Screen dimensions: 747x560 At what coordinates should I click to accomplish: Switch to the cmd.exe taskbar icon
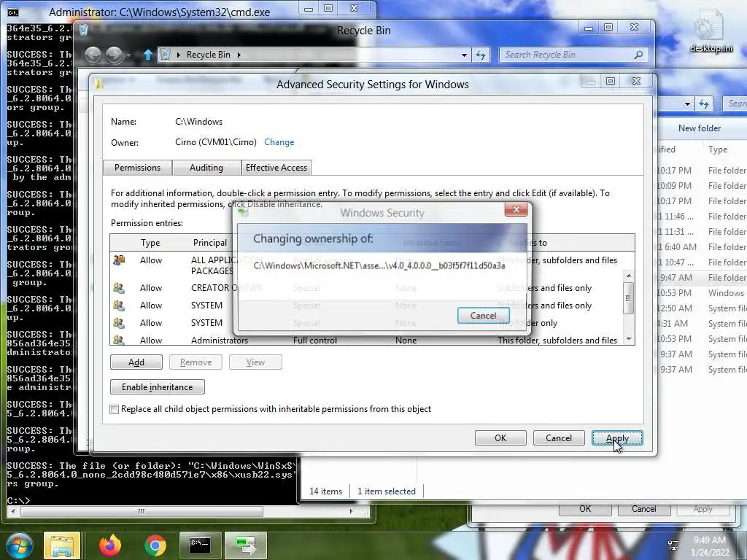tap(200, 545)
